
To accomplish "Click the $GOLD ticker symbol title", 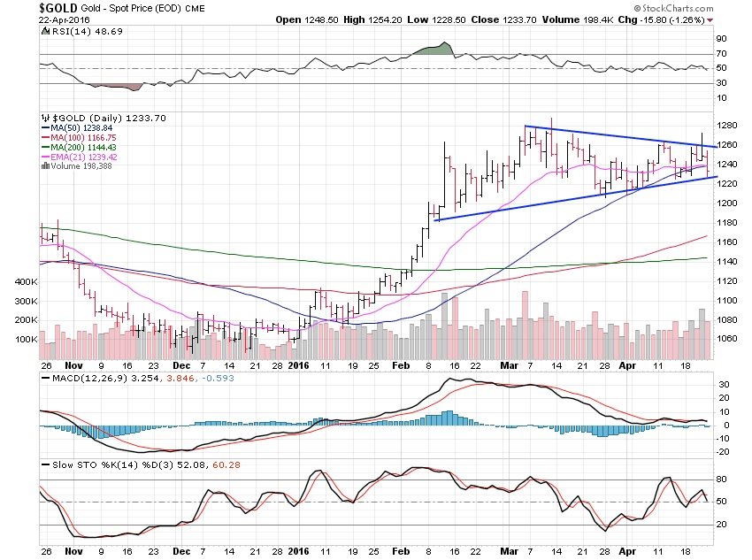I will (58, 8).
